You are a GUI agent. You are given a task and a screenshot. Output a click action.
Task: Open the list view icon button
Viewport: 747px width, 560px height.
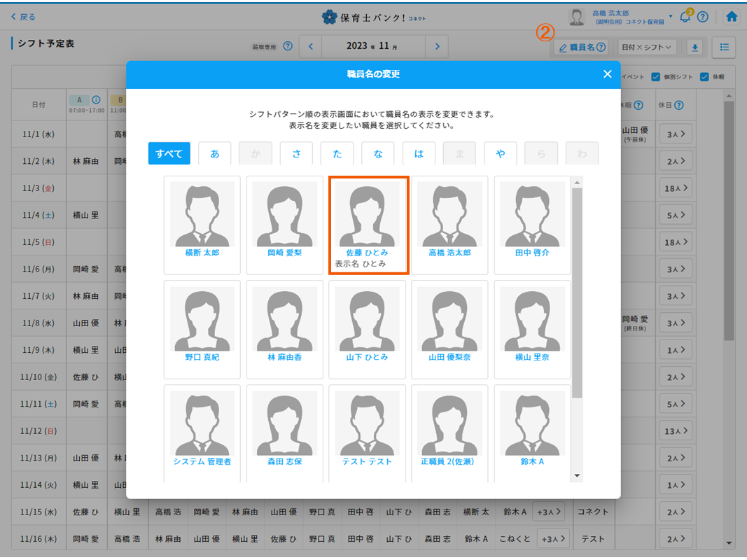click(x=724, y=48)
